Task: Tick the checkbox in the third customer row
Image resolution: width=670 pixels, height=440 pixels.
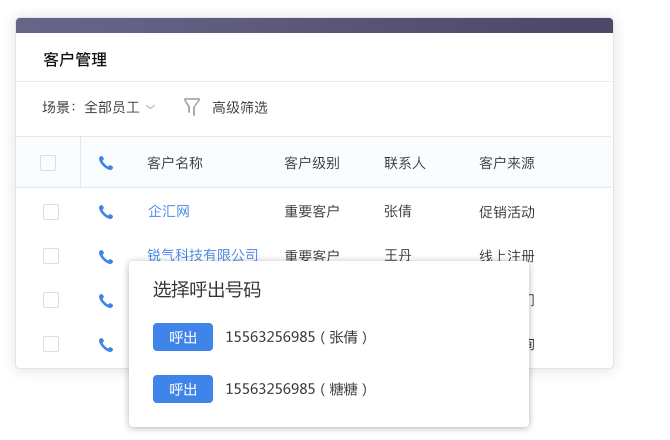Action: [x=51, y=300]
